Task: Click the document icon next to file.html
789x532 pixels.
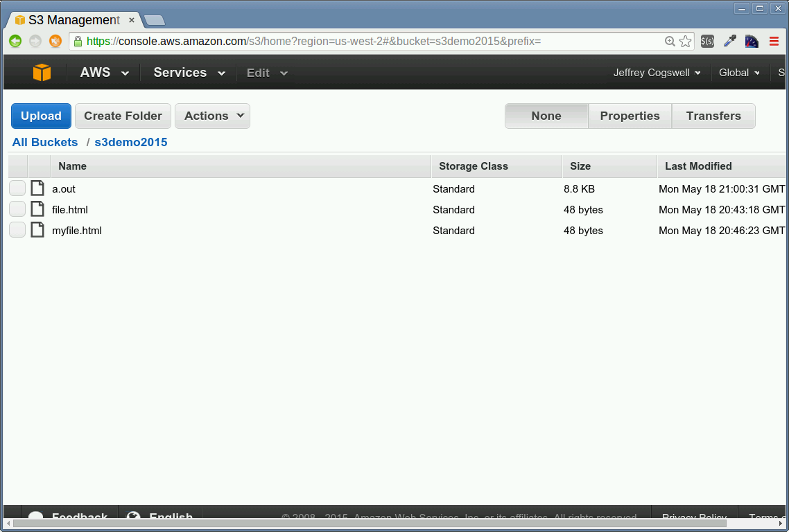Action: 37,209
